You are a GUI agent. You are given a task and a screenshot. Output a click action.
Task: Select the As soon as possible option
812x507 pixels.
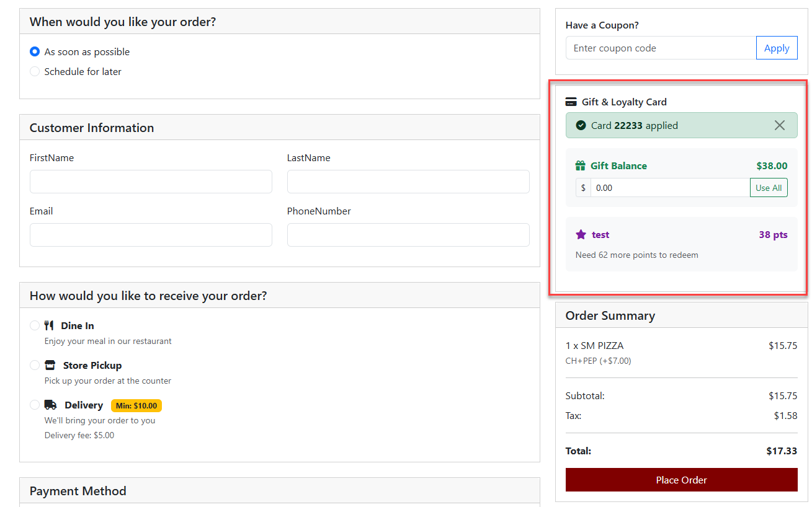point(35,52)
